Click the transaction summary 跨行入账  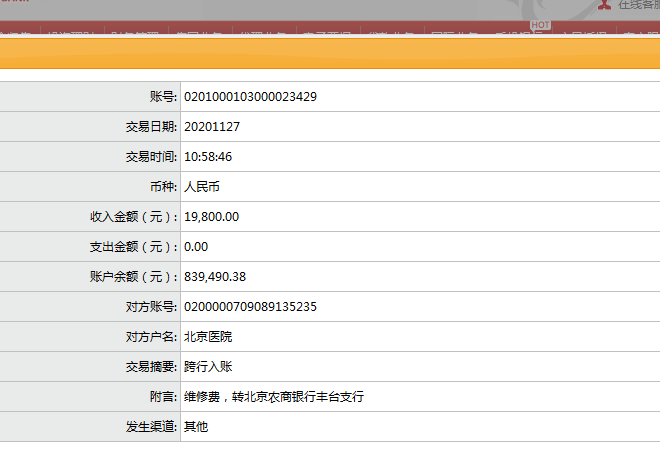point(208,367)
